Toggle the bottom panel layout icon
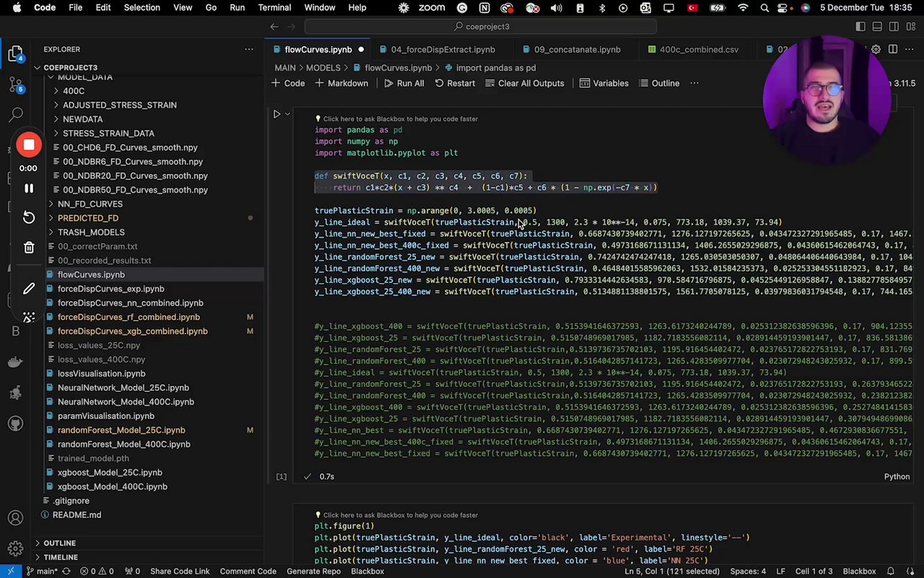 tap(877, 27)
